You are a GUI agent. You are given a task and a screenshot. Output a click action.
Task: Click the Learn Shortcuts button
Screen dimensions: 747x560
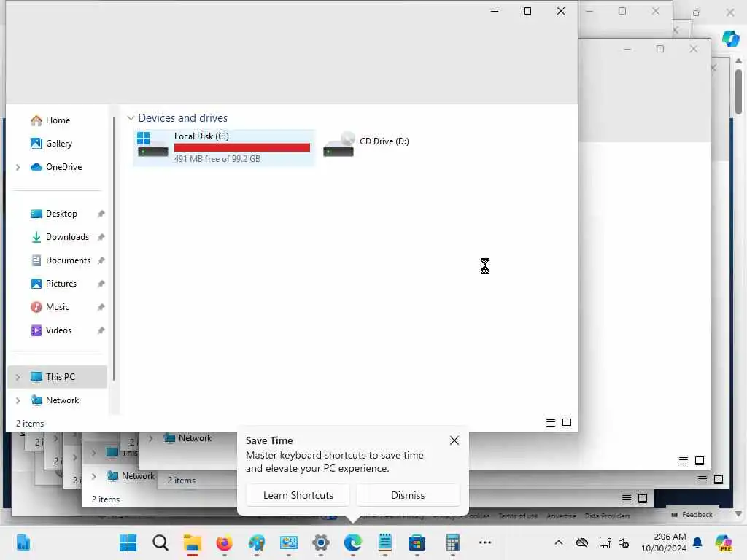coord(298,495)
